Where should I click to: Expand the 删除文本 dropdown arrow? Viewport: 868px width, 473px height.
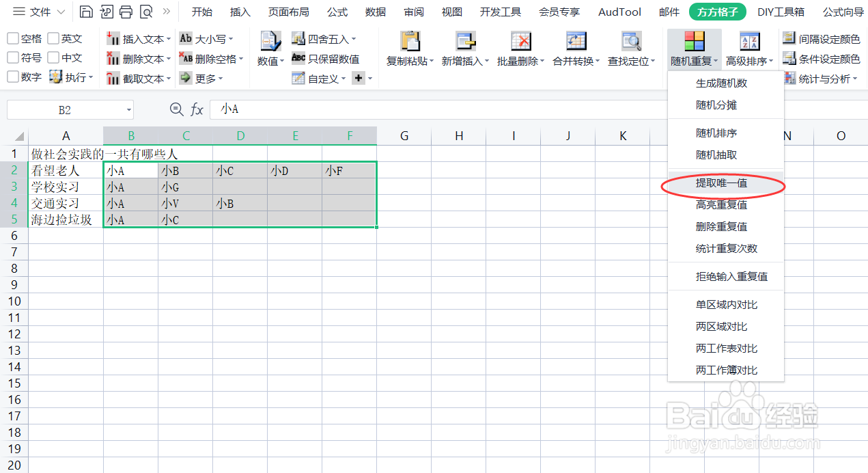click(168, 59)
